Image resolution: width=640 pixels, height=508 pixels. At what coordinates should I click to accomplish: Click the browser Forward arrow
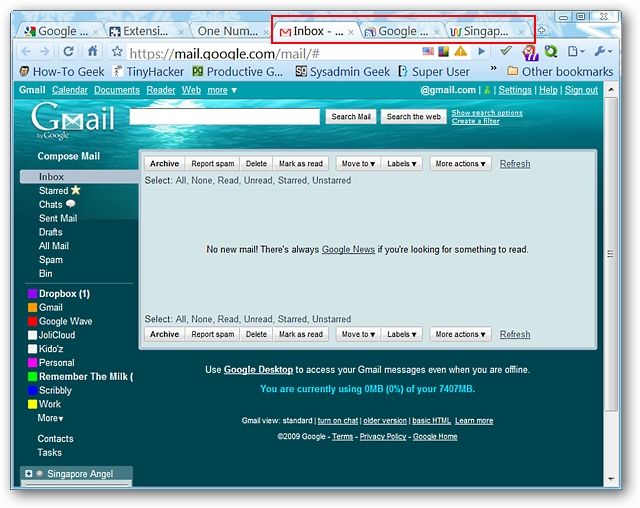pyautogui.click(x=45, y=51)
